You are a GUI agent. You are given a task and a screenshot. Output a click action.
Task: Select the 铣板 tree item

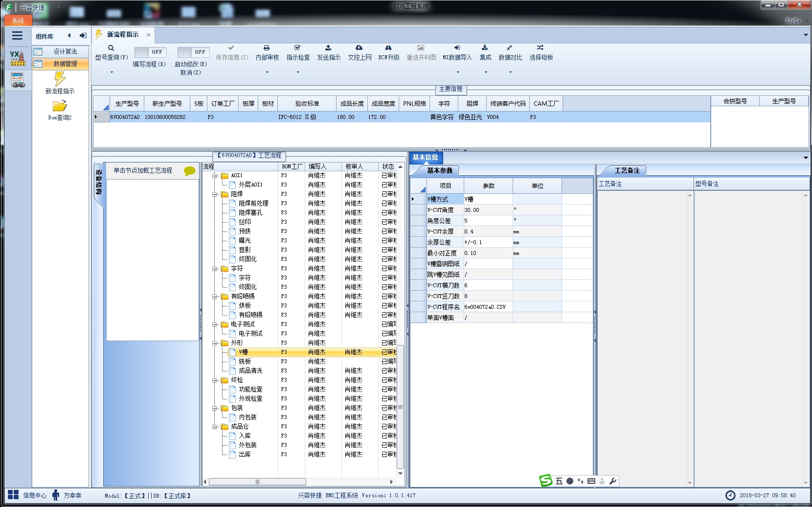pos(245,362)
